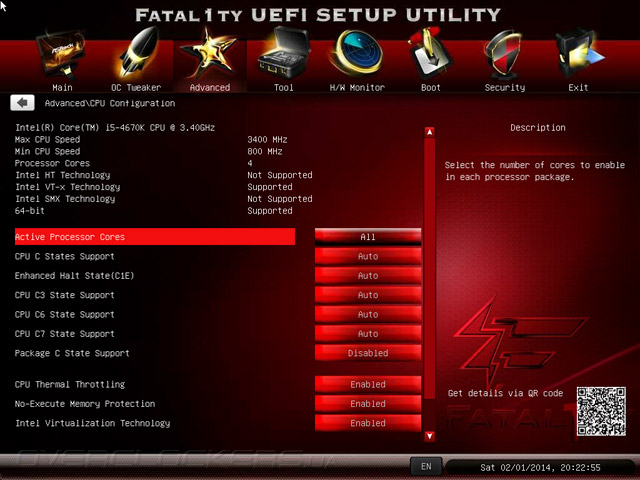
Task: Open the Boot joystick icon
Action: point(431,52)
